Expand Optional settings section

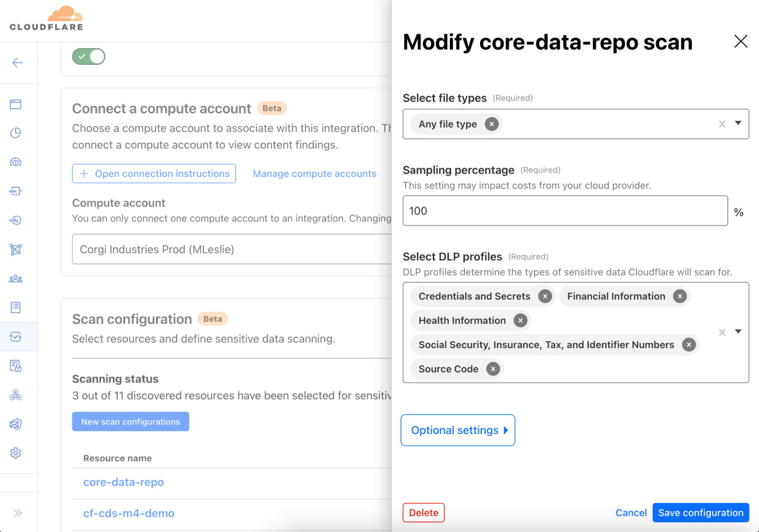pyautogui.click(x=458, y=430)
